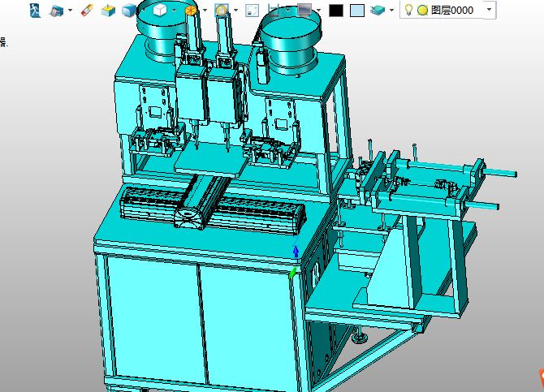The height and width of the screenshot is (392, 544).
Task: Click the exit running-man icon
Action: point(35,11)
